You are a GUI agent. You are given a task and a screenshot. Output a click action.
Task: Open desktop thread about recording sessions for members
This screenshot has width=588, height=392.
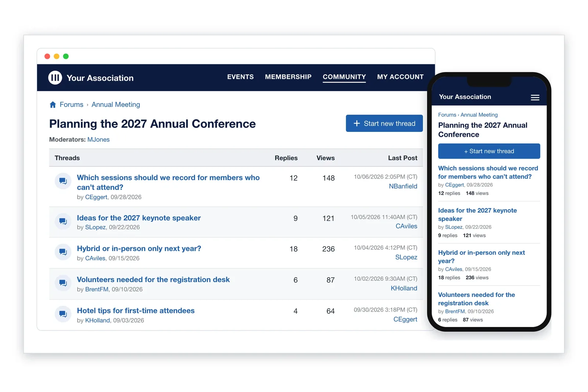point(168,182)
